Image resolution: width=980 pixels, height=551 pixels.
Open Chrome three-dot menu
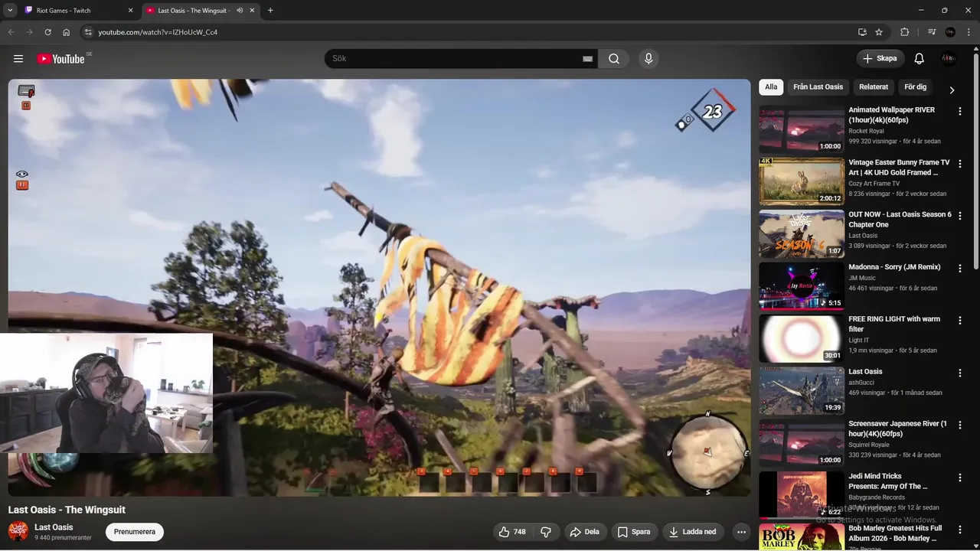[969, 32]
